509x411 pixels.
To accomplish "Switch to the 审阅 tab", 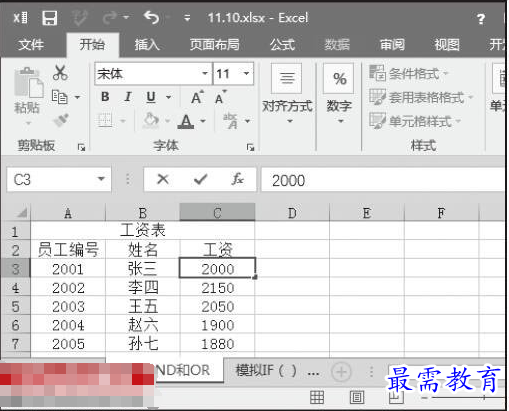I will click(x=392, y=44).
